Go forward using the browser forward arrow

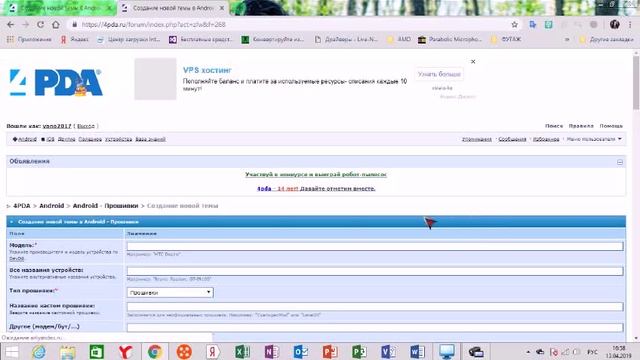25,24
